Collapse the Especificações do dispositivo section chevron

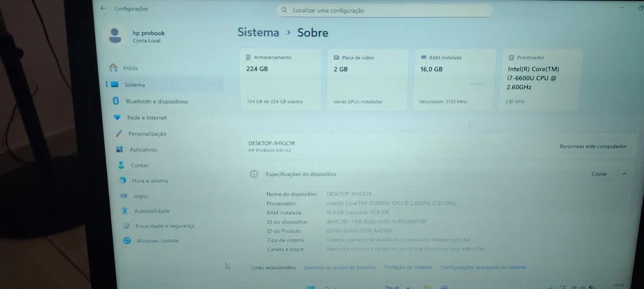(x=624, y=174)
